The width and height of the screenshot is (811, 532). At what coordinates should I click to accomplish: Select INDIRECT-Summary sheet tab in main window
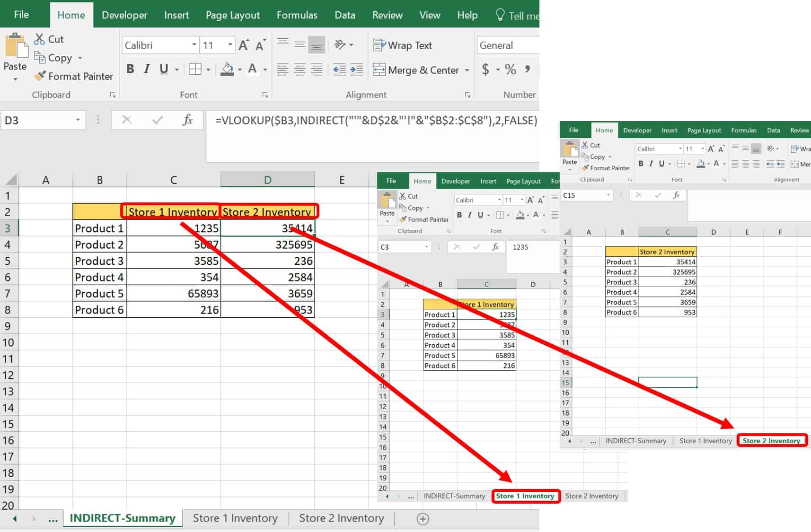coord(123,518)
